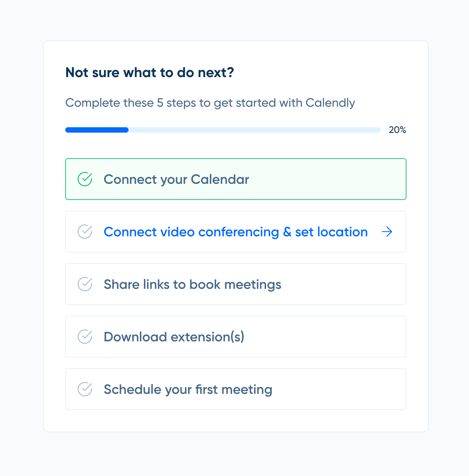Choose the Download extension(s) text label
This screenshot has width=469, height=476.
[x=174, y=337]
